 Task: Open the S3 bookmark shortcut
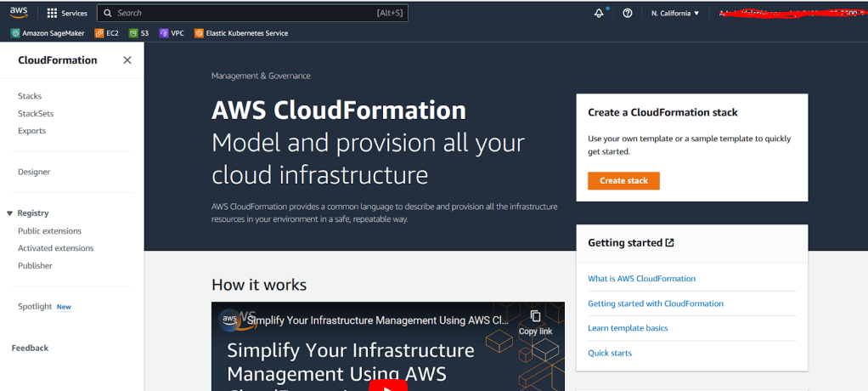pyautogui.click(x=138, y=33)
